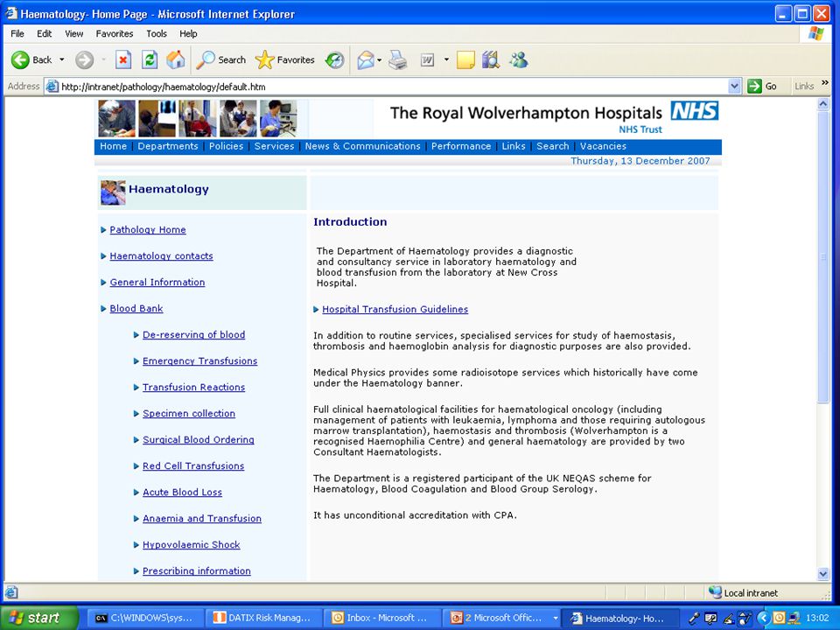Open the Blood Bank link
Viewport: 840px width, 630px height.
[136, 309]
